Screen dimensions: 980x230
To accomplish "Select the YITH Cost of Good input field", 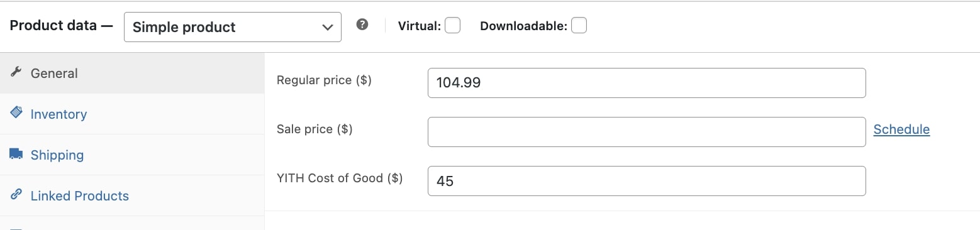I will [x=647, y=181].
